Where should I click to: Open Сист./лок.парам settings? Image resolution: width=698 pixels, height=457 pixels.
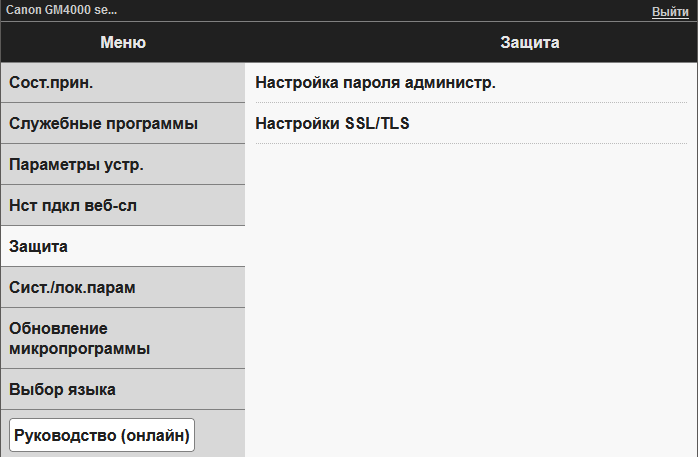coord(122,287)
